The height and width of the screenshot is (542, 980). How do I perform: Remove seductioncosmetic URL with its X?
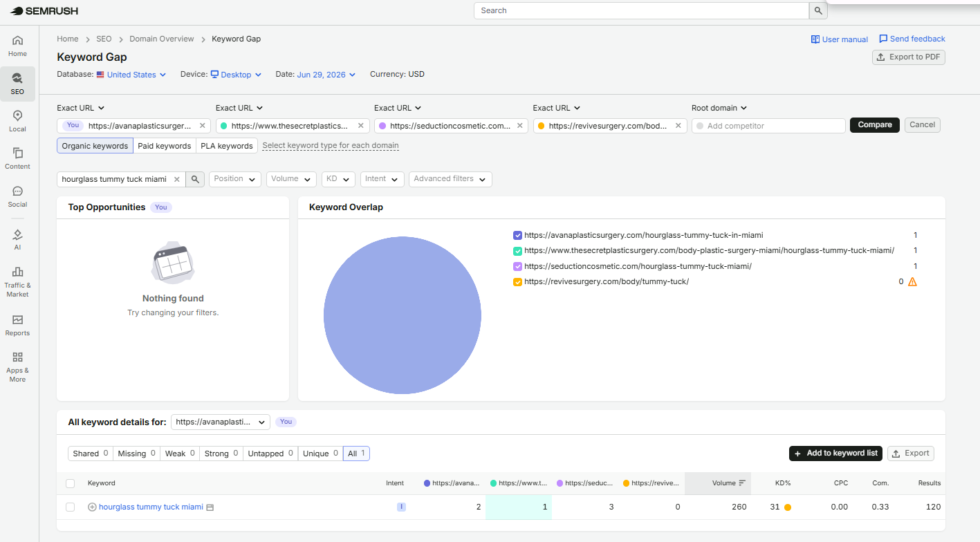pos(519,126)
